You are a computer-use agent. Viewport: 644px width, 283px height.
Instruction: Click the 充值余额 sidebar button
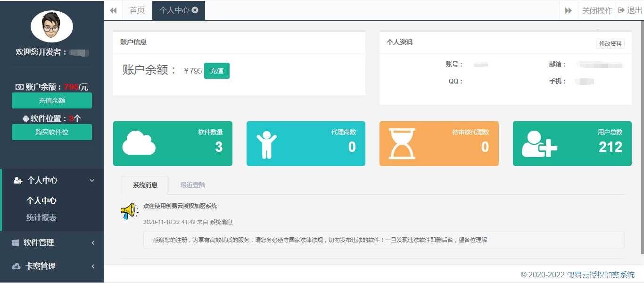(52, 100)
